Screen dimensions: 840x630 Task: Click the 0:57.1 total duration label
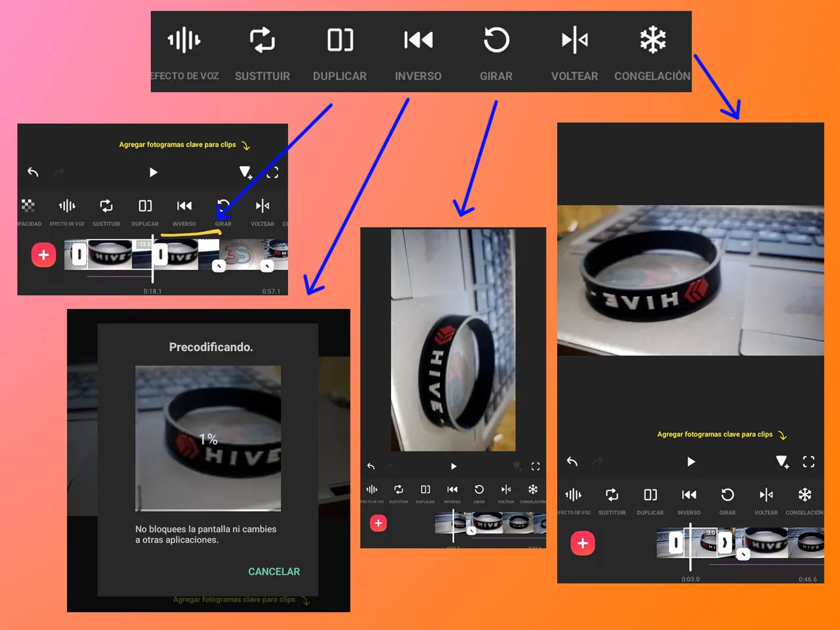(271, 291)
